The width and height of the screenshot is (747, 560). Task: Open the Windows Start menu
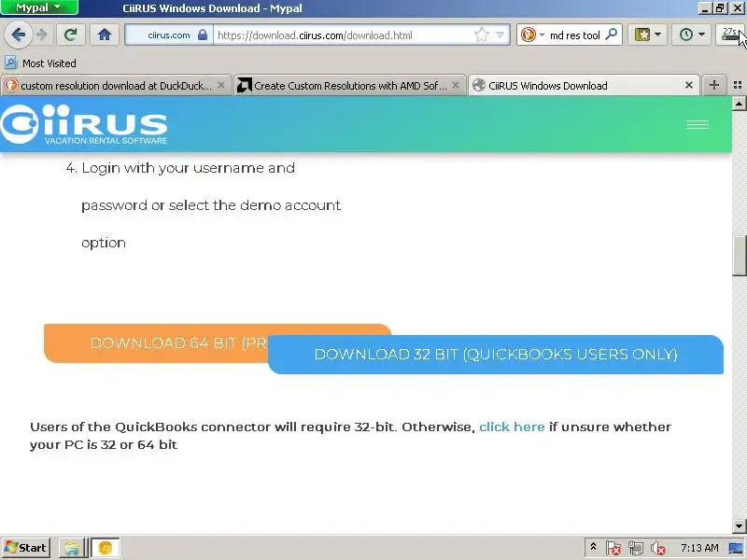26,548
